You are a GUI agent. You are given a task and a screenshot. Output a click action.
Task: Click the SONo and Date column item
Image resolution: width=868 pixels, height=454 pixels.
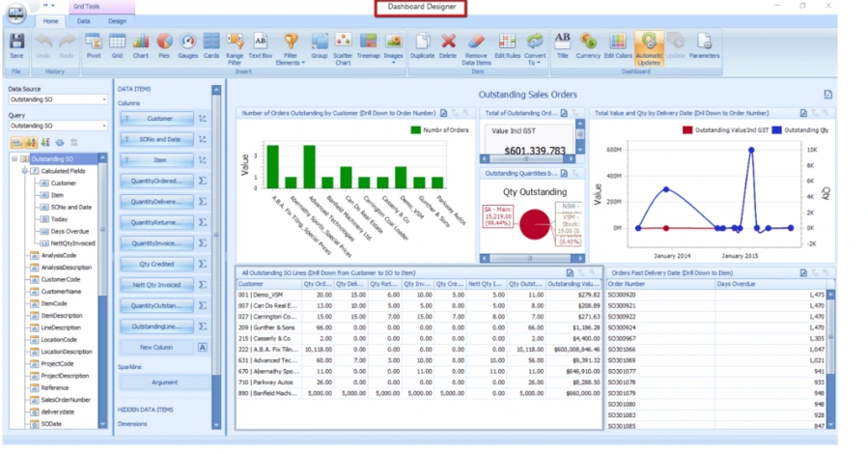click(x=157, y=139)
